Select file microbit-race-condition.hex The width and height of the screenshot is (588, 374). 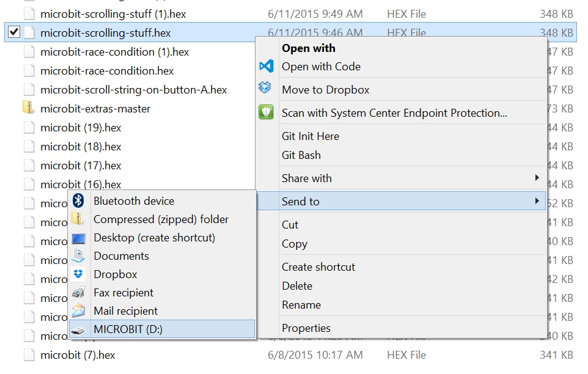pos(107,71)
